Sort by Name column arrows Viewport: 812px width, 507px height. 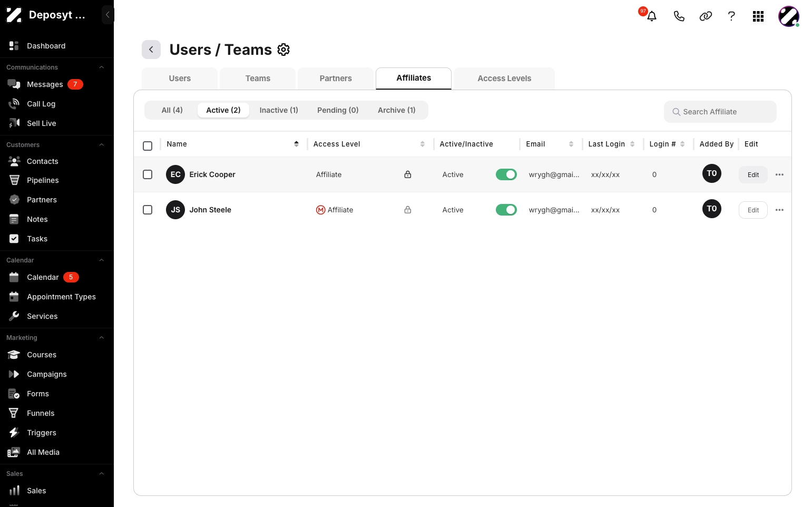click(296, 144)
